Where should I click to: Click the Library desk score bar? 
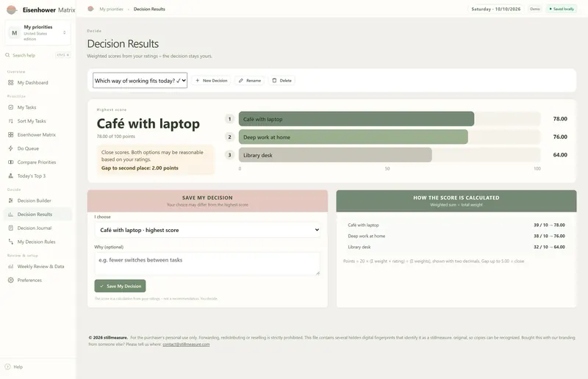tap(335, 155)
